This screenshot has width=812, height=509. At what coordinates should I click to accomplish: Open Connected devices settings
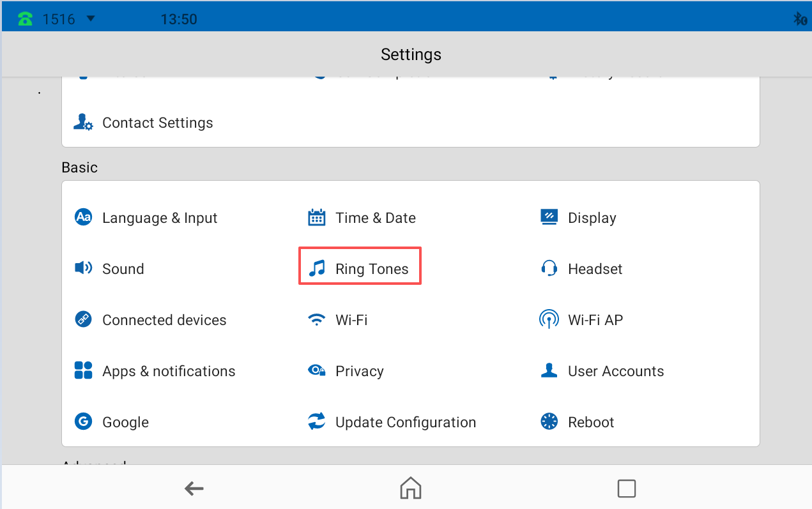[x=164, y=320]
